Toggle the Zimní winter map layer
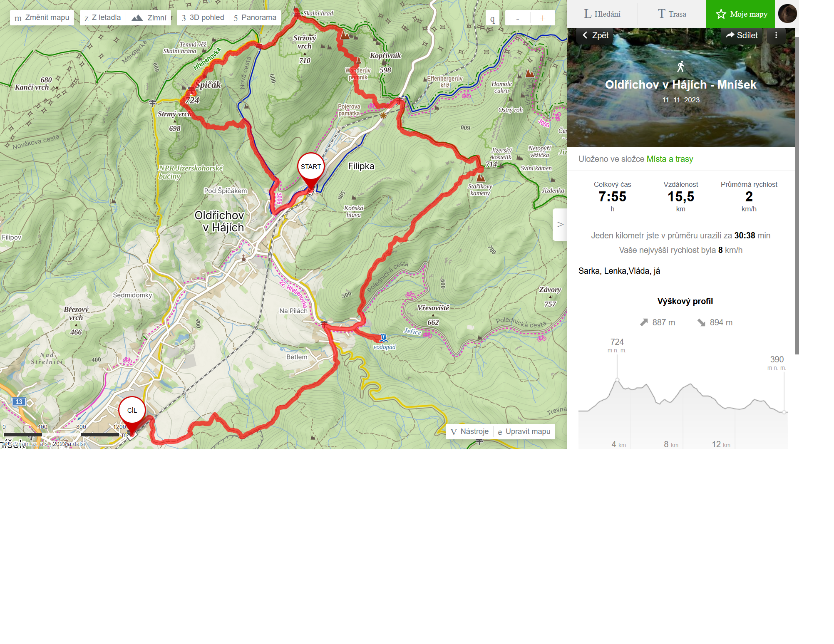 [149, 17]
